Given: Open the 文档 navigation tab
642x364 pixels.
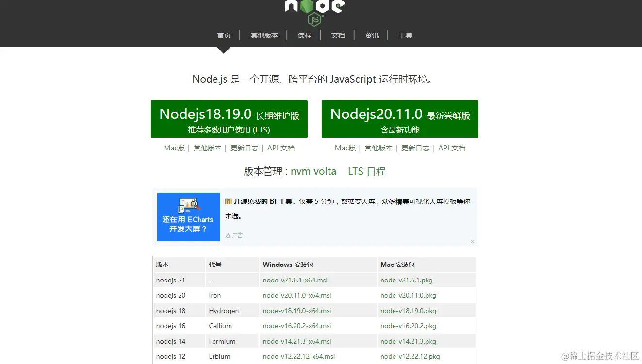Looking at the screenshot, I should (338, 35).
